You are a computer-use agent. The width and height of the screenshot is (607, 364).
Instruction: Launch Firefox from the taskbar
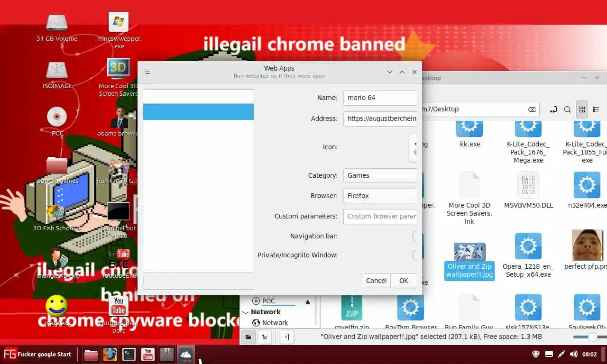(110, 355)
